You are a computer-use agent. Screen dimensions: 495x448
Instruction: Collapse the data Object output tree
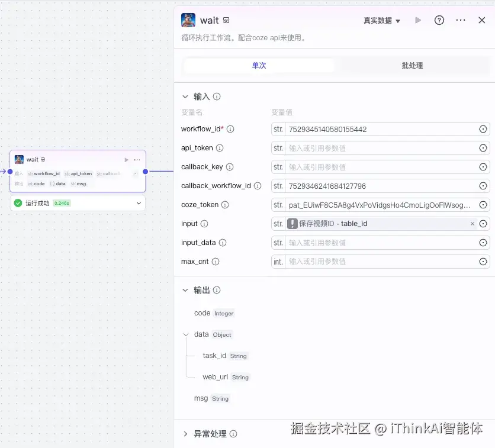tap(185, 334)
